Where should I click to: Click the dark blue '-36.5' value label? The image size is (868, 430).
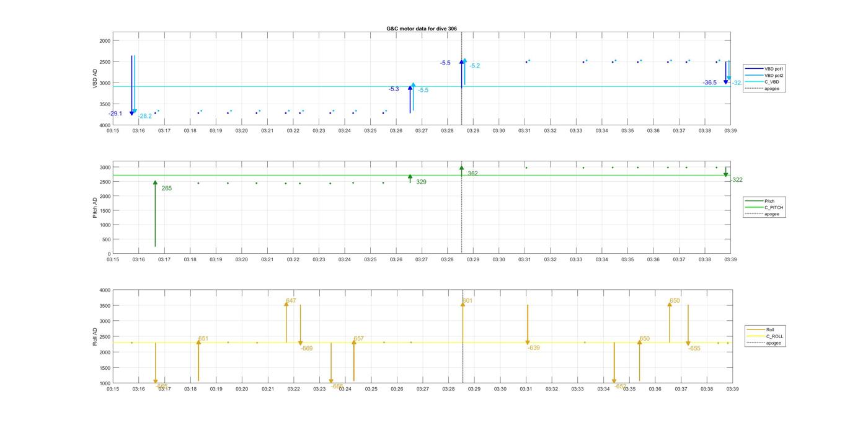pyautogui.click(x=709, y=83)
